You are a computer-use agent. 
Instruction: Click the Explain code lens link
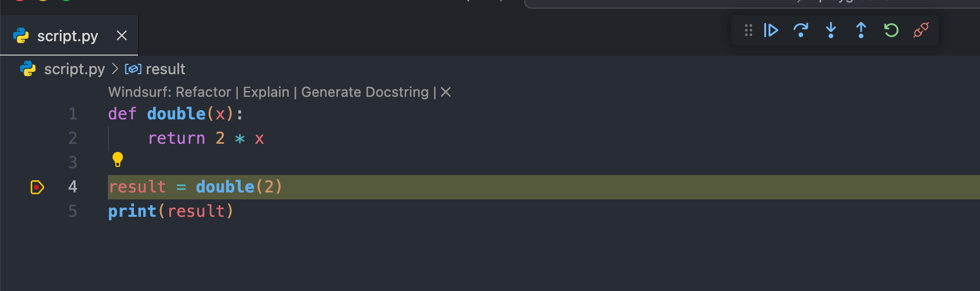266,92
